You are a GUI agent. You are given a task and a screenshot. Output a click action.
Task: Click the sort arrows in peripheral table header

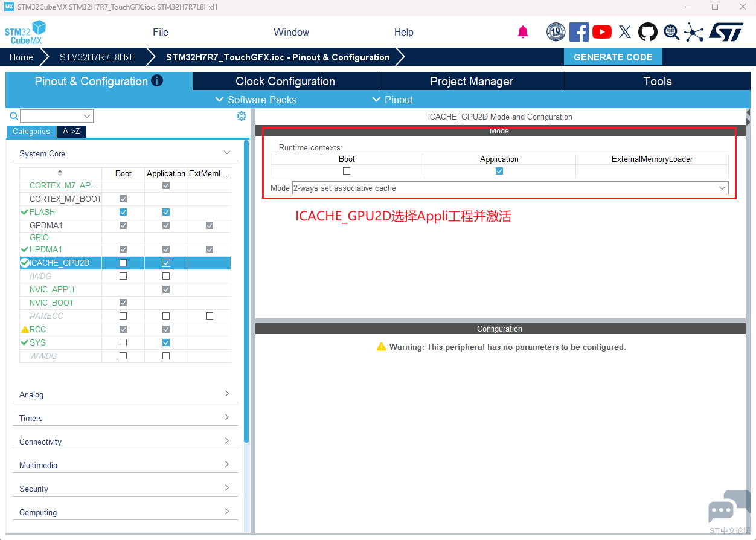coord(60,173)
